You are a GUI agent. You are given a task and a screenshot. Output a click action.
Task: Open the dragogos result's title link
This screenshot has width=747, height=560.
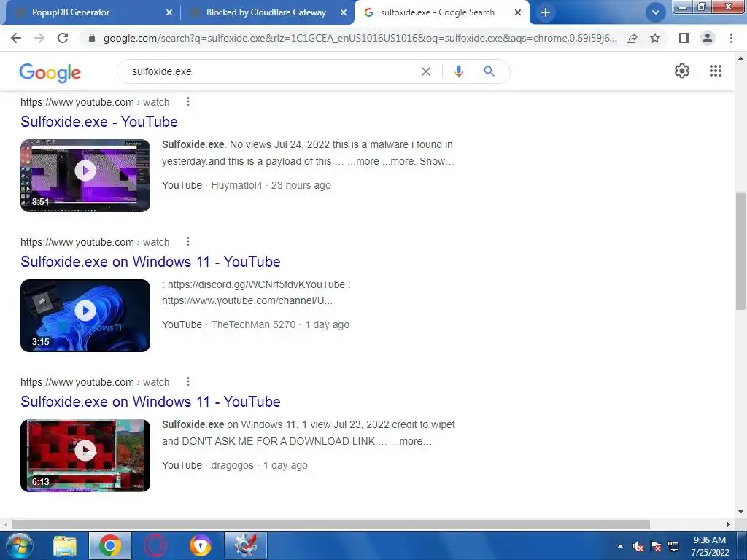(150, 402)
